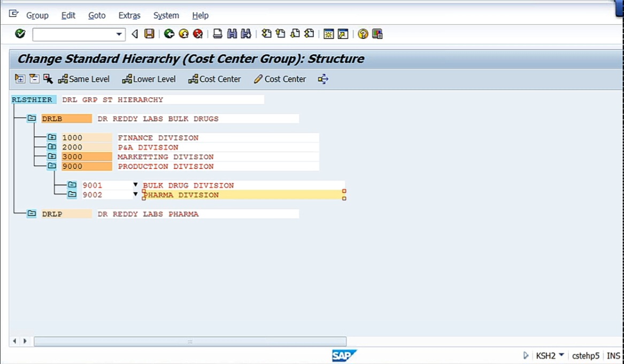Open the SAP window menu icon left of Group
The image size is (624, 364).
tap(13, 14)
